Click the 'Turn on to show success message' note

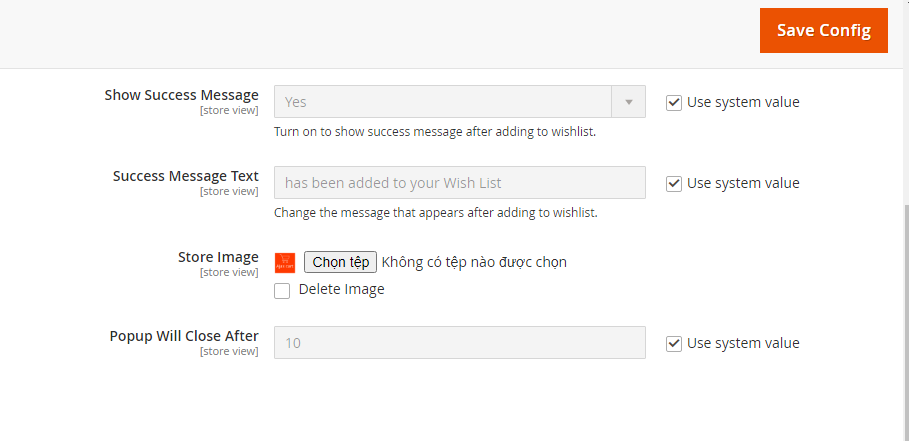[435, 132]
